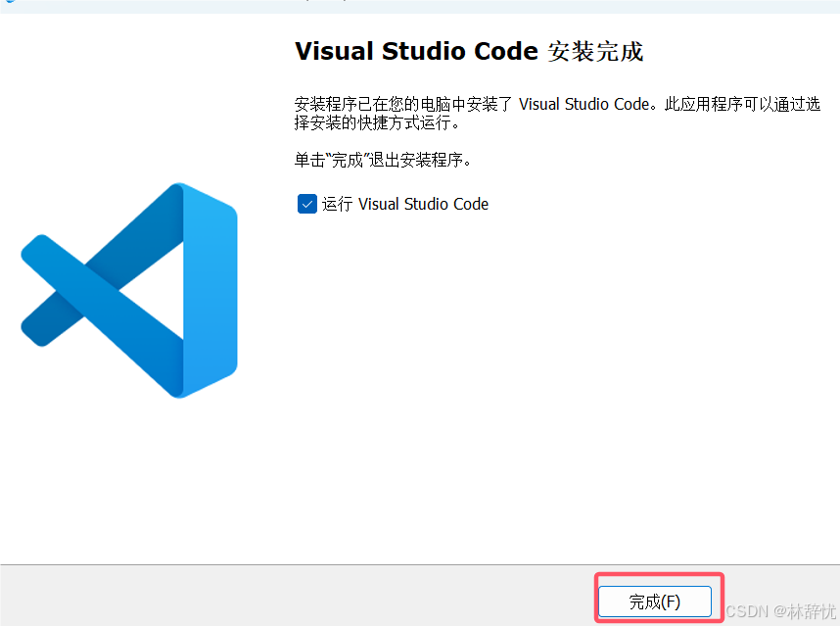Click the paragraph starting '安装程序已在您的电脑中安装了'
Image resolution: width=840 pixels, height=626 pixels.
(557, 113)
